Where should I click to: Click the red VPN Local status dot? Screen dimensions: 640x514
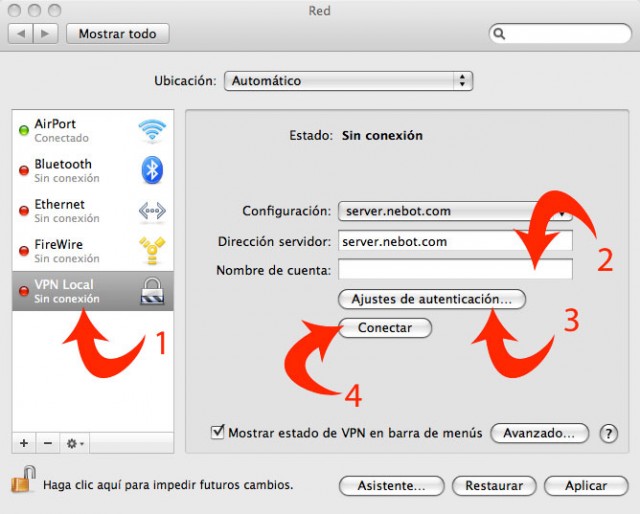(x=24, y=291)
